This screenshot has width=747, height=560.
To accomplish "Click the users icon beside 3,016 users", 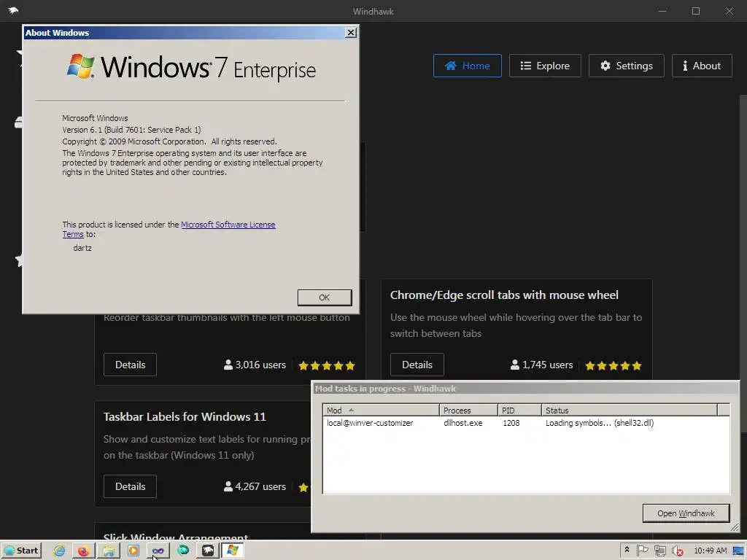I will coord(228,365).
